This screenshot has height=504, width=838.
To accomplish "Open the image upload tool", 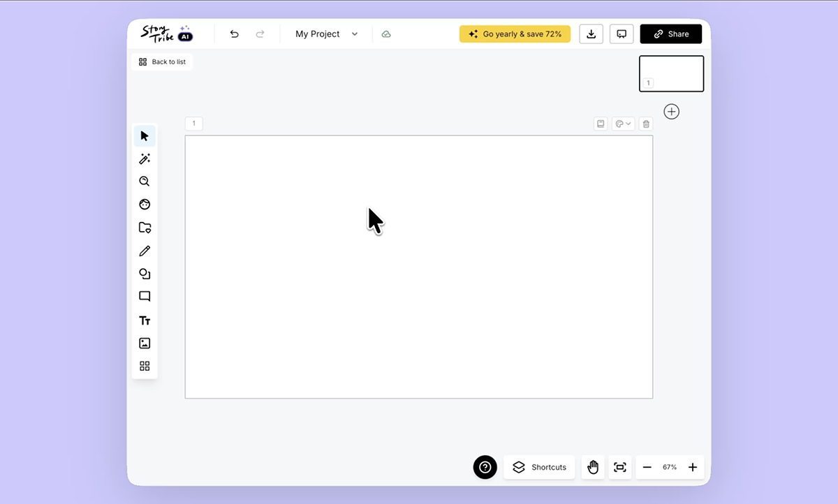I will pyautogui.click(x=145, y=343).
